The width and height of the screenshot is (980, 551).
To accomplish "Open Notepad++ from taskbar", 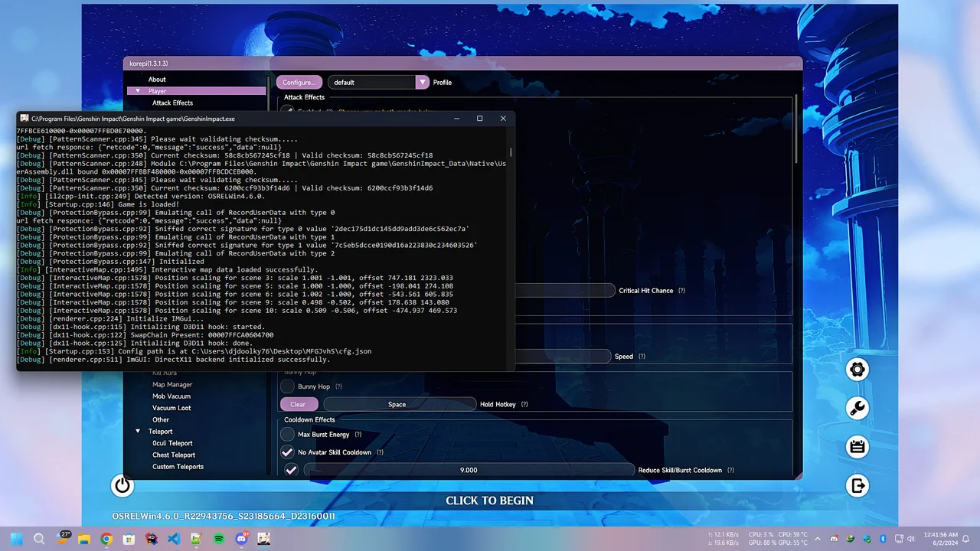I will tap(196, 539).
